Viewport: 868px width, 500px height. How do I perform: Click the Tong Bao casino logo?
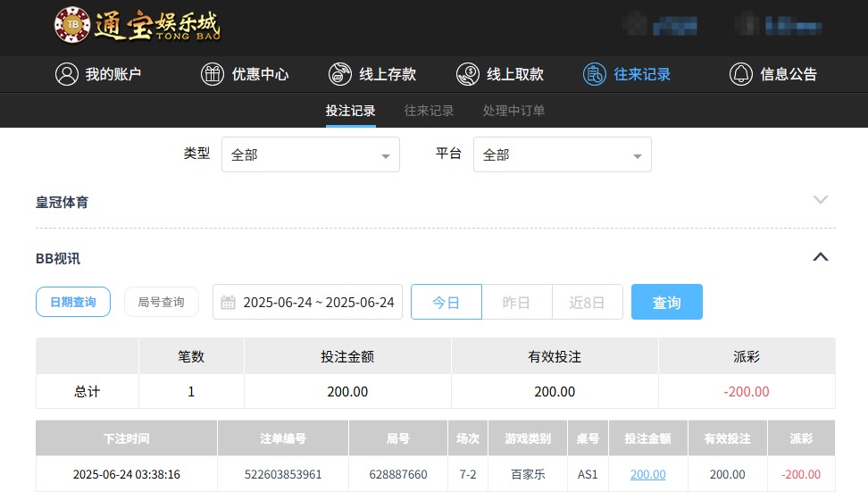coord(138,25)
